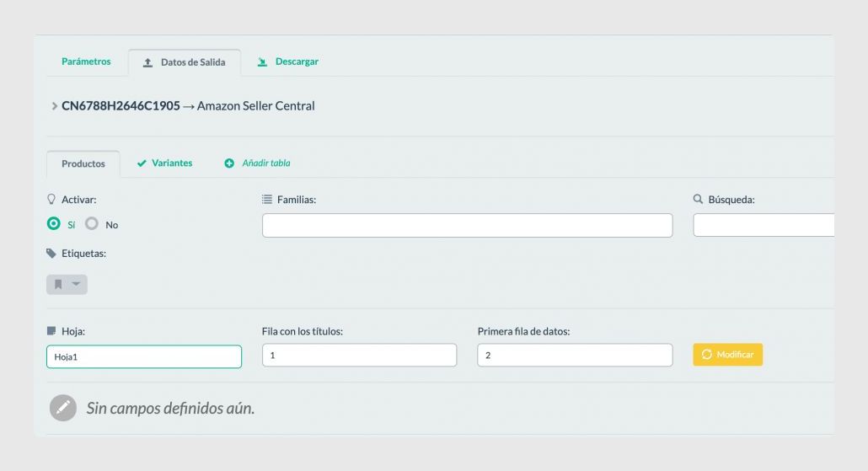Focus the Hoja input field
This screenshot has height=471, width=868.
[144, 356]
